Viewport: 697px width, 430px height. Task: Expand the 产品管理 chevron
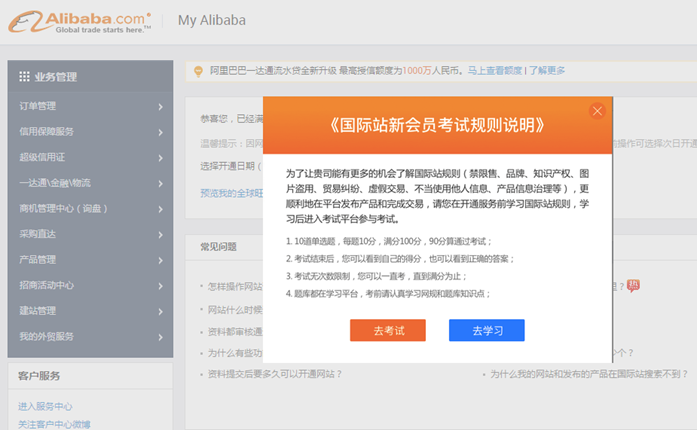point(161,260)
